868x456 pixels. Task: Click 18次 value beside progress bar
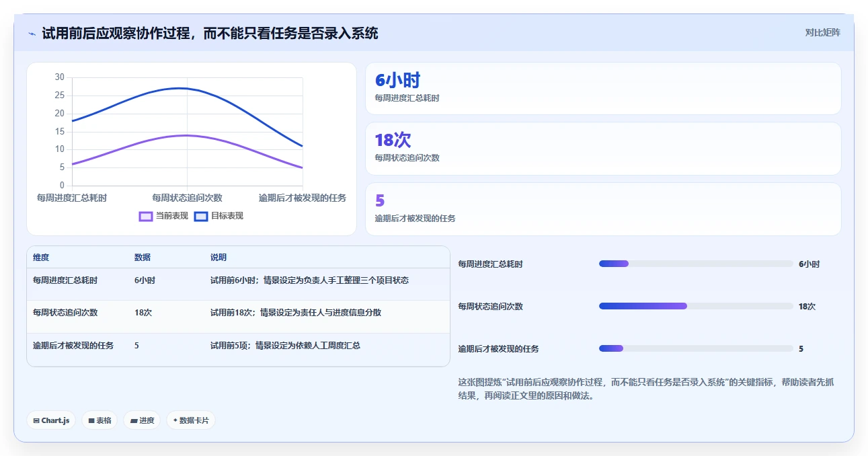pyautogui.click(x=807, y=306)
